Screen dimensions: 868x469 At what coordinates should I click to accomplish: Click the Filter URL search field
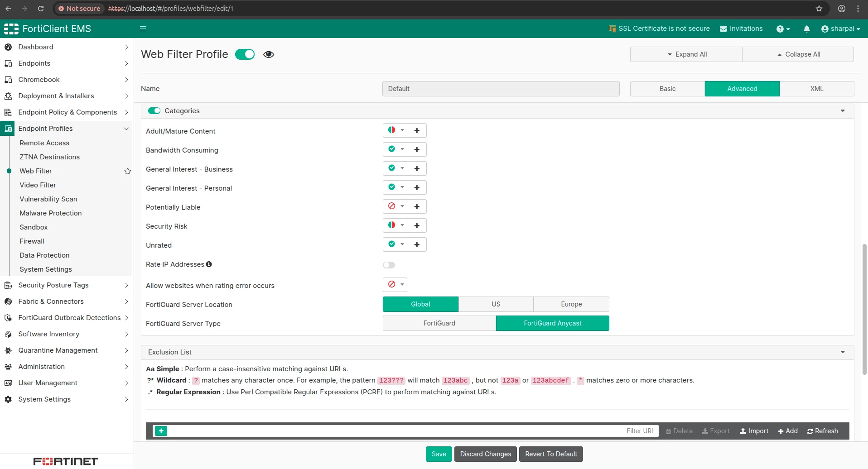click(x=413, y=431)
